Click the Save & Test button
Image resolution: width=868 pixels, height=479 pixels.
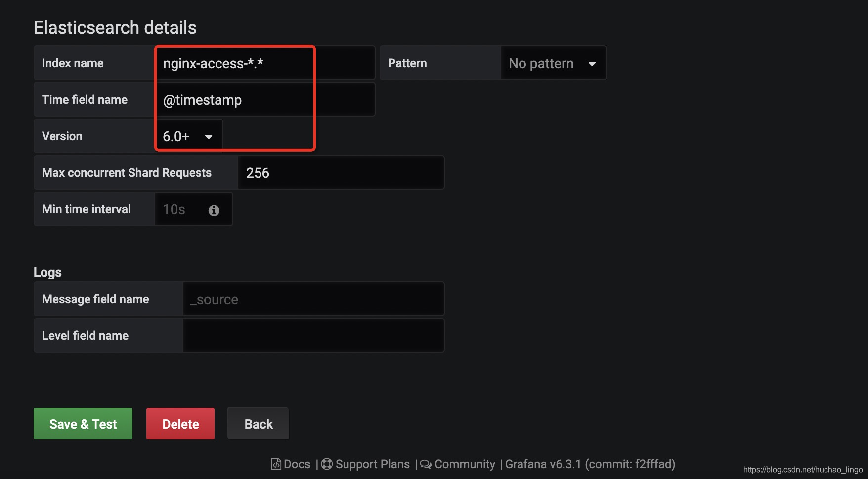(x=83, y=424)
